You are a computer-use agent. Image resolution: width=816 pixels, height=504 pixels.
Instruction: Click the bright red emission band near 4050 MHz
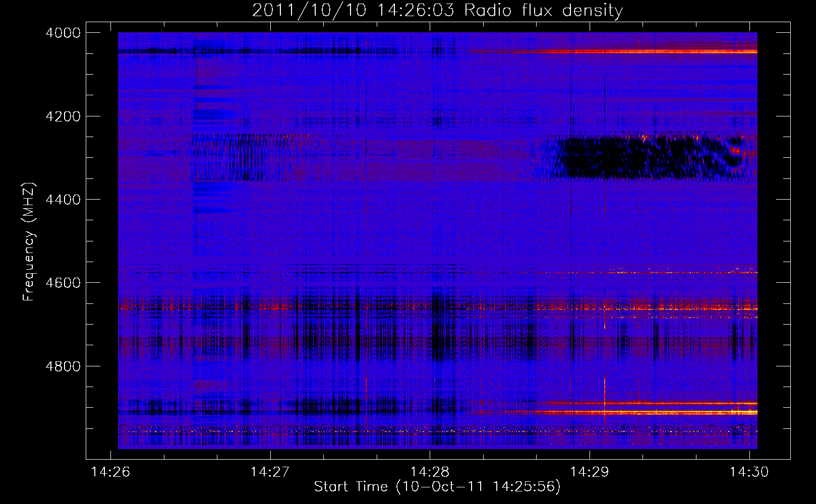(613, 51)
